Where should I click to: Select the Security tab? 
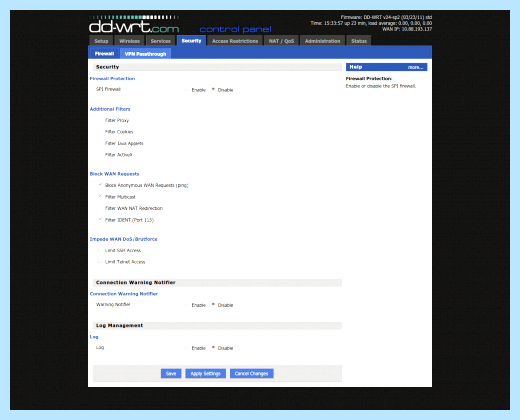[191, 41]
